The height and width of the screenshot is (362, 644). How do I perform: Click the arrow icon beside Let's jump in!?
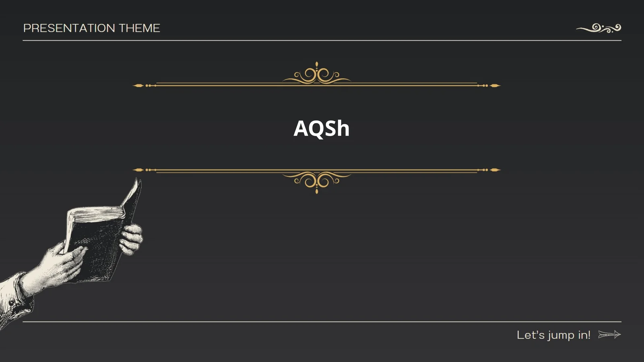pos(609,334)
